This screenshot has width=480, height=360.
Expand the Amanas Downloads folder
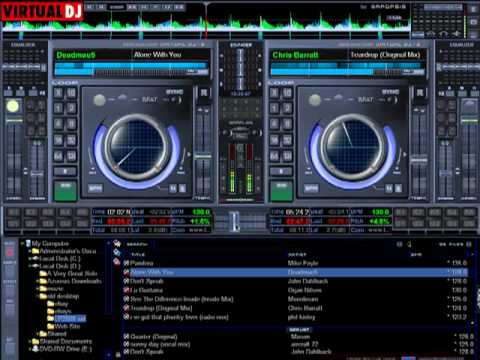click(37, 281)
